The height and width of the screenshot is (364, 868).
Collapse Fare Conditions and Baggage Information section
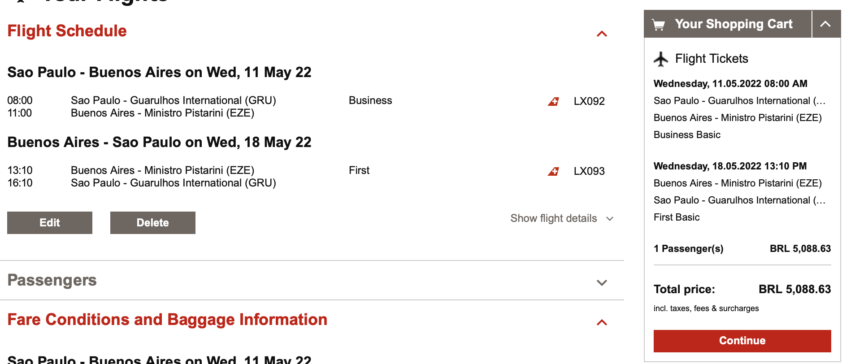(602, 322)
